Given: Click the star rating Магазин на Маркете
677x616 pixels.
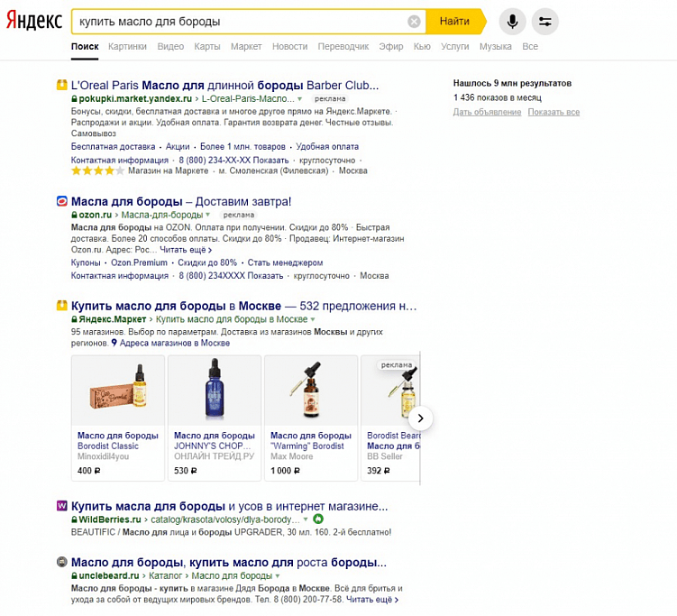Looking at the screenshot, I should pos(97,170).
